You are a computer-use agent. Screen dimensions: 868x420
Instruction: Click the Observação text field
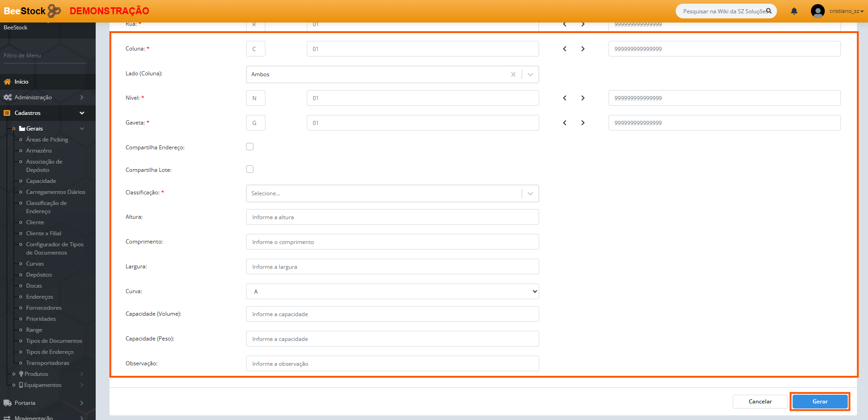tap(392, 364)
